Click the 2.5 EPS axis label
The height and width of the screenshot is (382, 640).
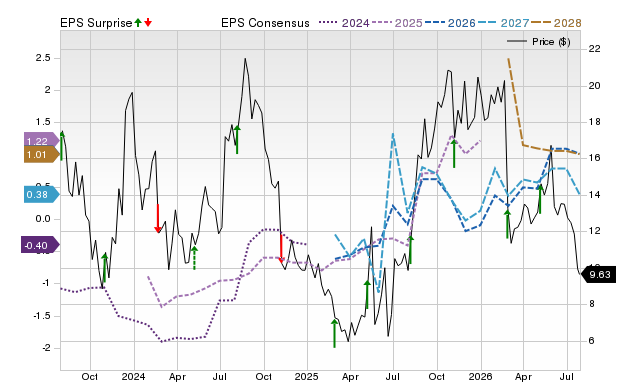click(x=43, y=58)
